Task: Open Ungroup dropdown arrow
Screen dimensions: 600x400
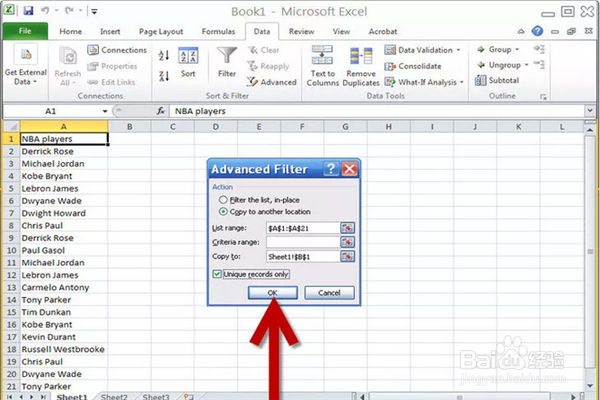Action: [x=526, y=65]
